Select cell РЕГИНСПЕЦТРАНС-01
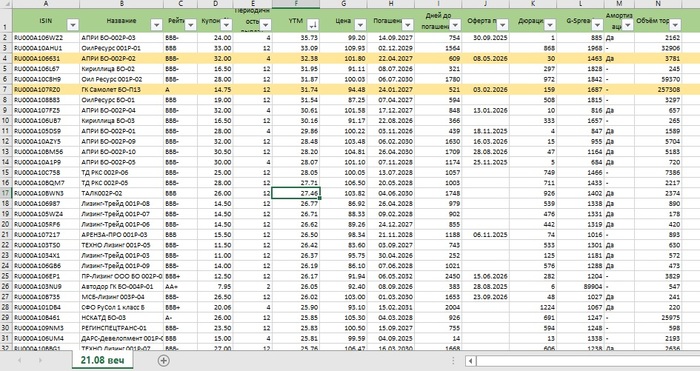This screenshot has width=700, height=371. [x=121, y=328]
